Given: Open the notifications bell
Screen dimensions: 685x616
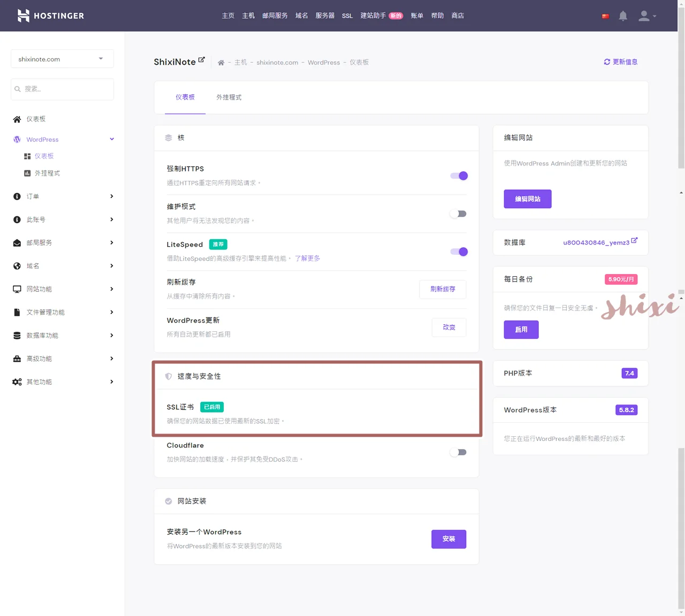Looking at the screenshot, I should pos(623,16).
